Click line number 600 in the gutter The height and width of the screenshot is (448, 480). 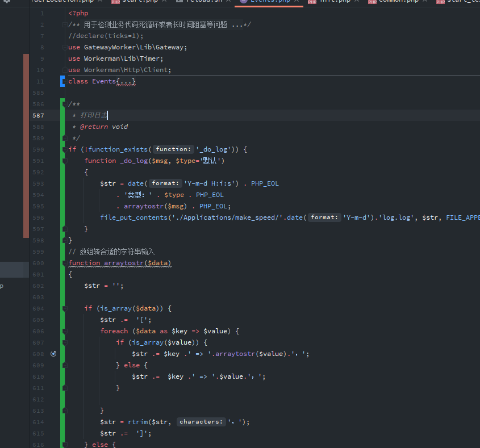coord(38,263)
